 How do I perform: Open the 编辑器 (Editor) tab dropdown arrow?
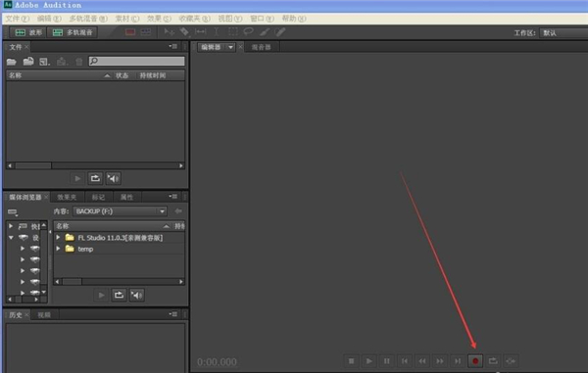pyautogui.click(x=230, y=47)
